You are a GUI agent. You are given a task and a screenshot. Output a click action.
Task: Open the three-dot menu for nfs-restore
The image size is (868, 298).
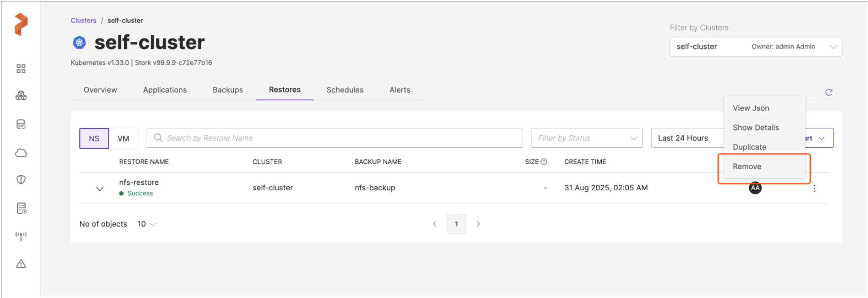(814, 188)
